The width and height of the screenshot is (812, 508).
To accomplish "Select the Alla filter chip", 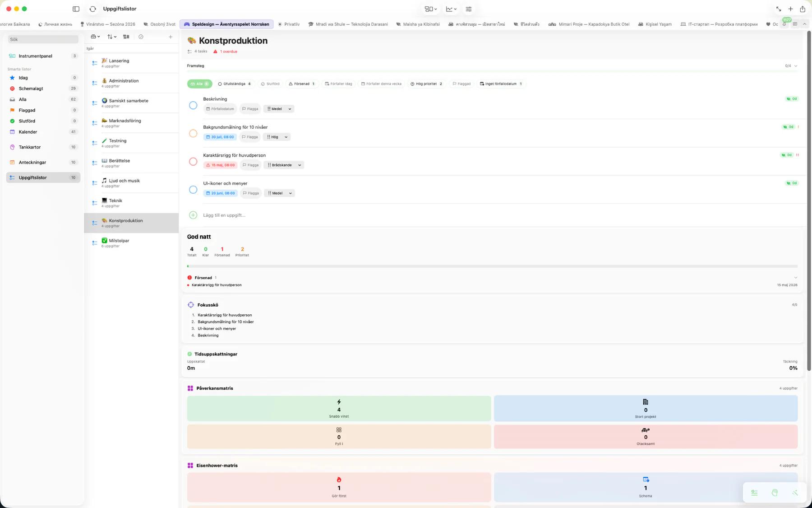I will (199, 84).
